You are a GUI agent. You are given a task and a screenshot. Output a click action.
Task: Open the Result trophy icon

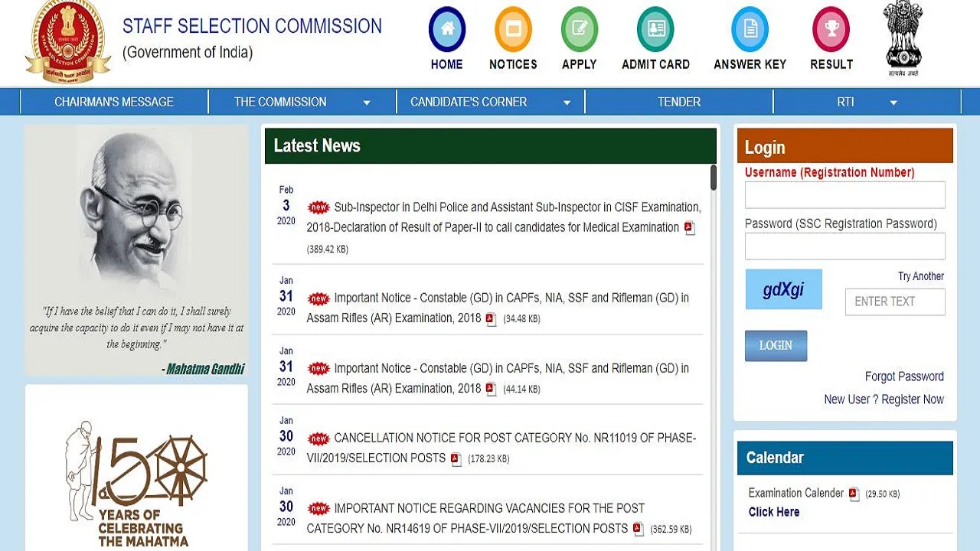point(831,30)
